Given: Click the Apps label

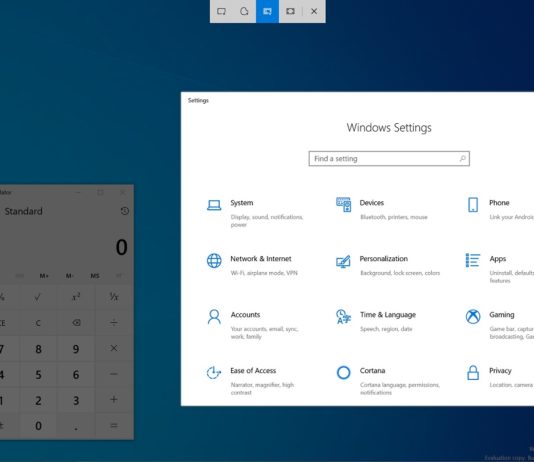Looking at the screenshot, I should click(x=498, y=259).
